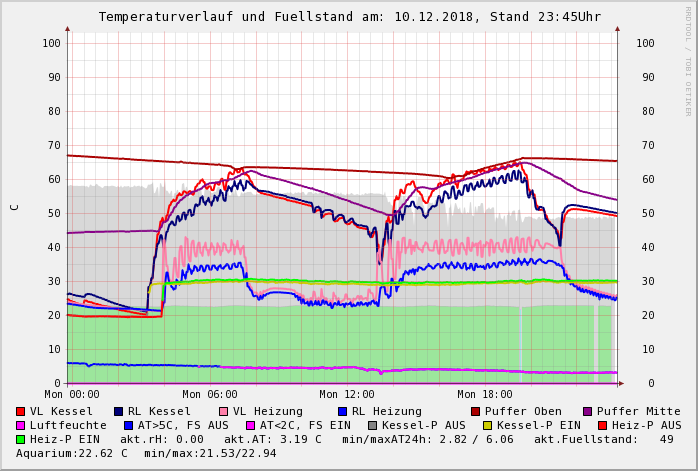
Task: Select the pink VL Heizung legend swatch
Action: click(223, 411)
